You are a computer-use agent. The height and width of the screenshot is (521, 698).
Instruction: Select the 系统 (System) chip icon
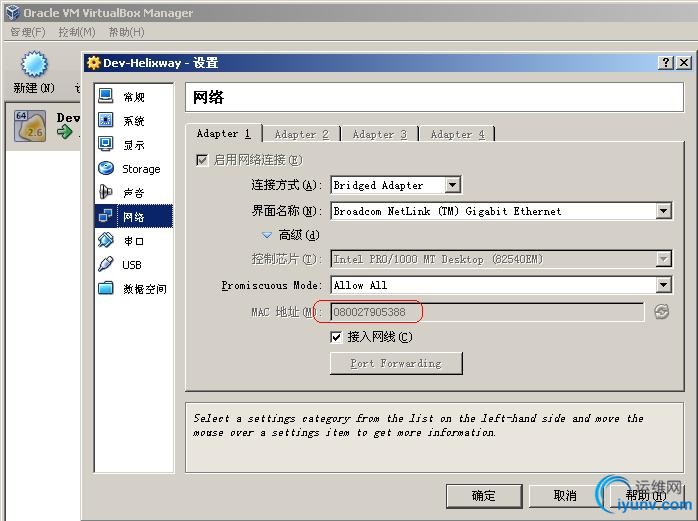click(106, 120)
